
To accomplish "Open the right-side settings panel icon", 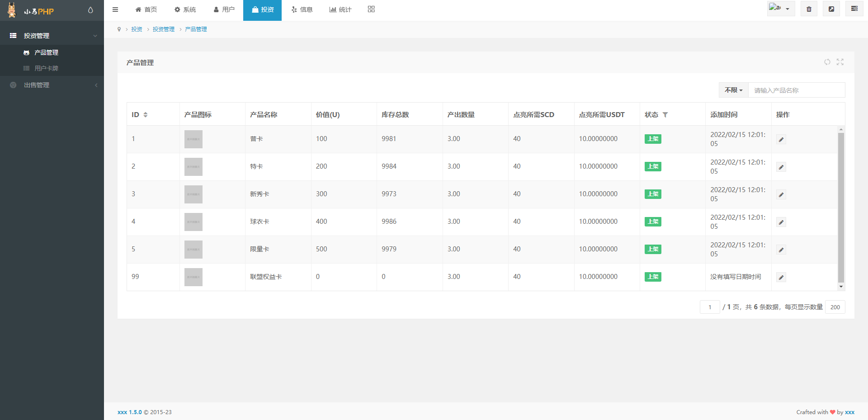I will [x=854, y=9].
